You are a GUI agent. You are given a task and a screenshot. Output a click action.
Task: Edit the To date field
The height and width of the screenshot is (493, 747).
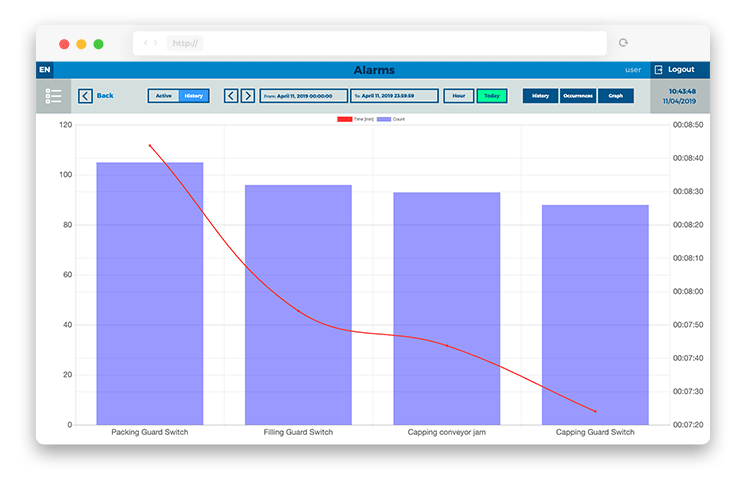394,96
